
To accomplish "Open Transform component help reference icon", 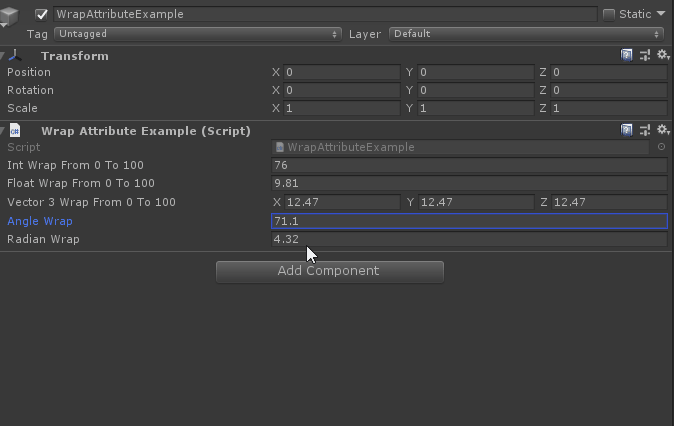I will [x=627, y=56].
